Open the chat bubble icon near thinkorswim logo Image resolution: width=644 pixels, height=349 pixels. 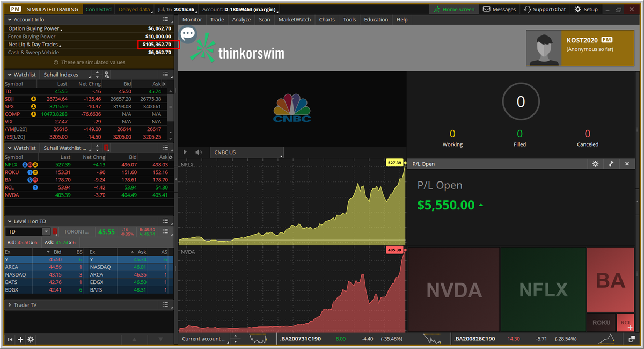(188, 35)
